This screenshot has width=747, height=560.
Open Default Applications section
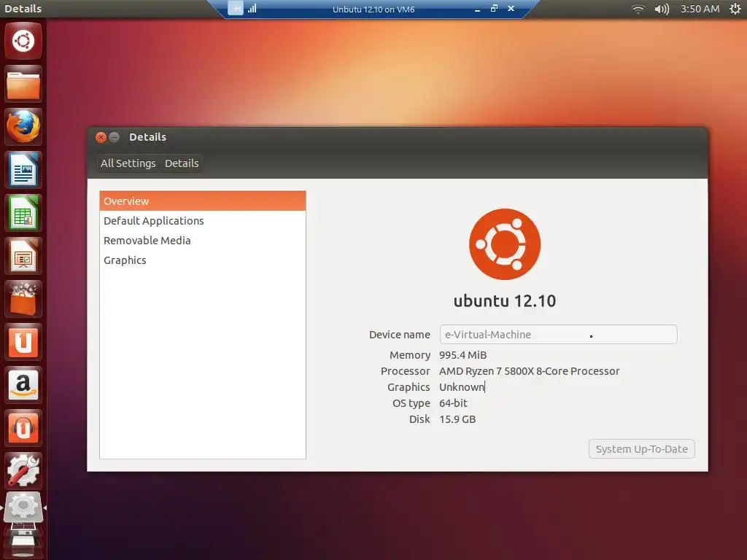pyautogui.click(x=203, y=221)
